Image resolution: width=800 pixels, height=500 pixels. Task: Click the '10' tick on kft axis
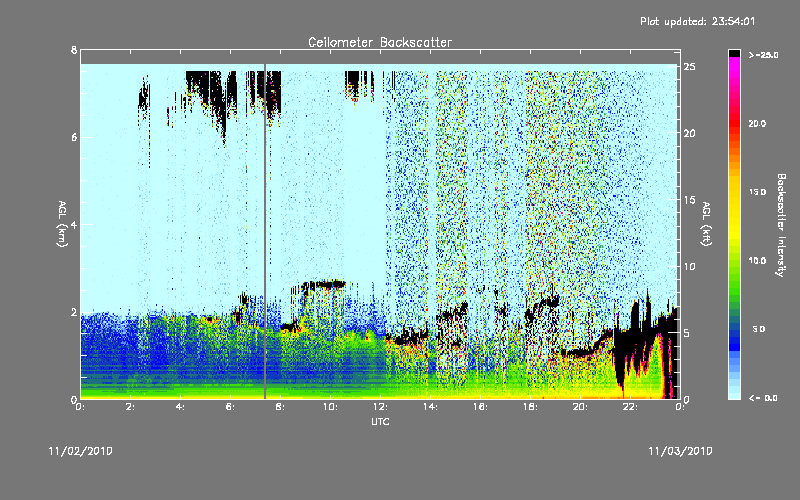[690, 267]
